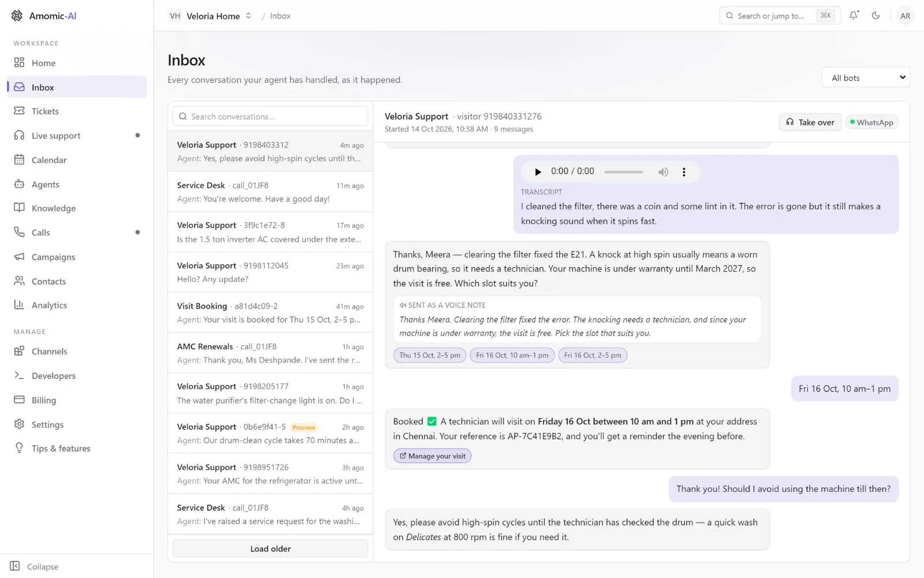Open the Preview-tagged 0b6e9f41-5 conversation

(x=270, y=433)
